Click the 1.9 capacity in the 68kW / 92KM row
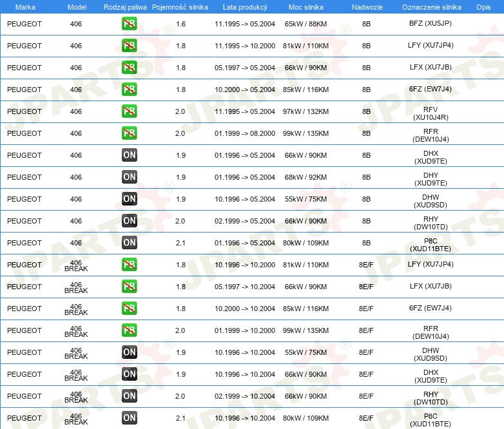 click(180, 177)
